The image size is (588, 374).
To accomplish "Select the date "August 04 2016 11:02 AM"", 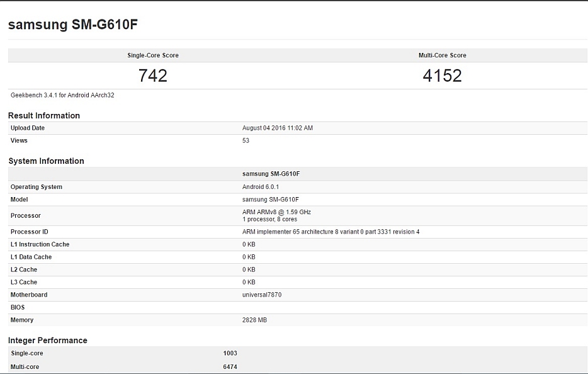I will (x=278, y=128).
